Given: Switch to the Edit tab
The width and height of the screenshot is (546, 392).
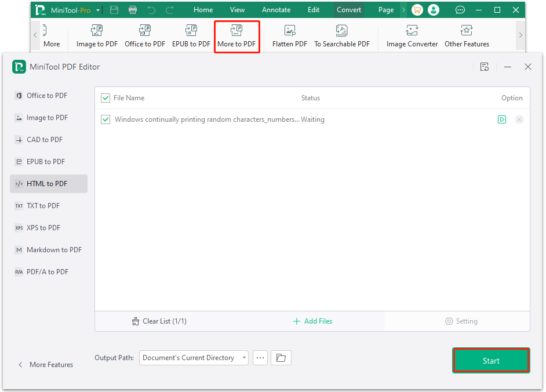Looking at the screenshot, I should pyautogui.click(x=314, y=10).
